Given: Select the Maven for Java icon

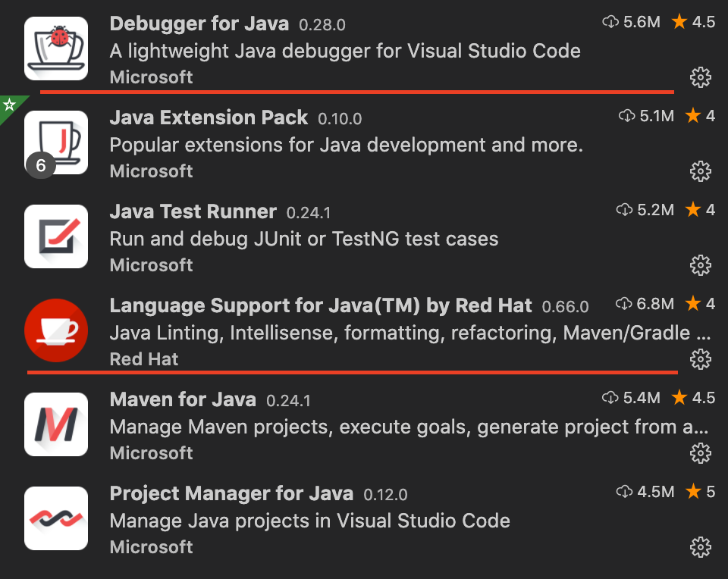Looking at the screenshot, I should point(55,424).
